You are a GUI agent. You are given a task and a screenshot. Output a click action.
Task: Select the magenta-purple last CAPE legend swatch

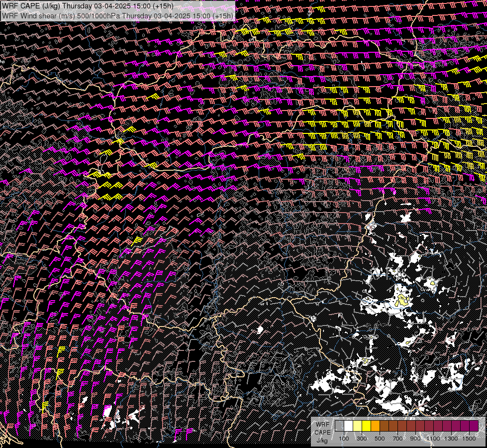474,426
